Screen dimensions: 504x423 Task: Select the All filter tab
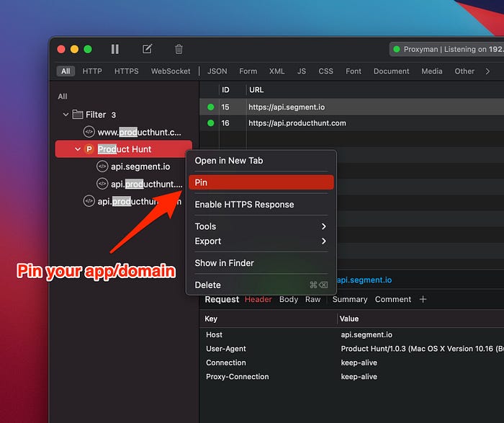pos(66,71)
